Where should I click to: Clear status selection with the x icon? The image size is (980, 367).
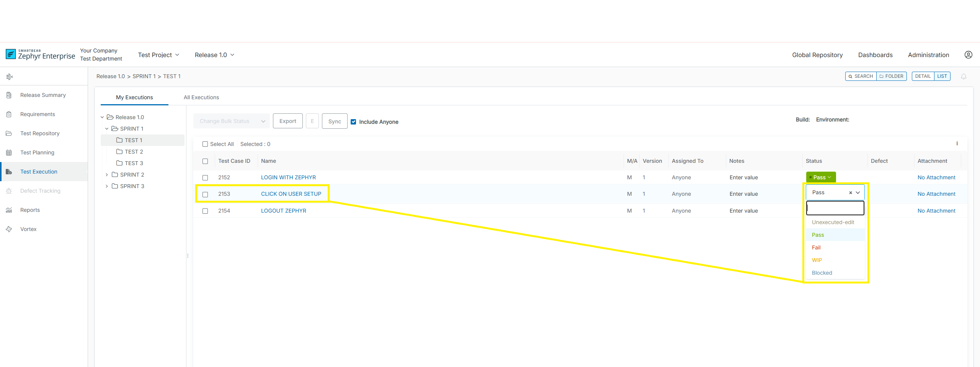[x=850, y=193]
